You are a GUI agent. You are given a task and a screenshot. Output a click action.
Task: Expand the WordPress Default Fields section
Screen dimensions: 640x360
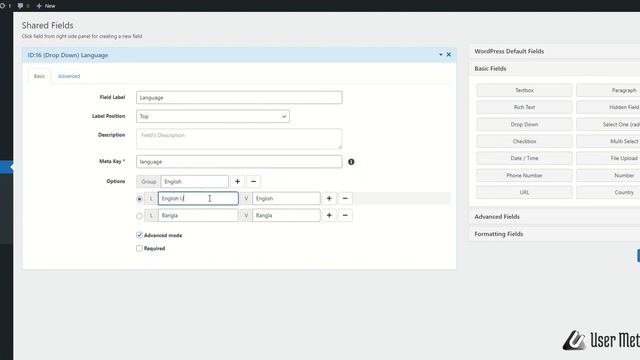(x=555, y=51)
